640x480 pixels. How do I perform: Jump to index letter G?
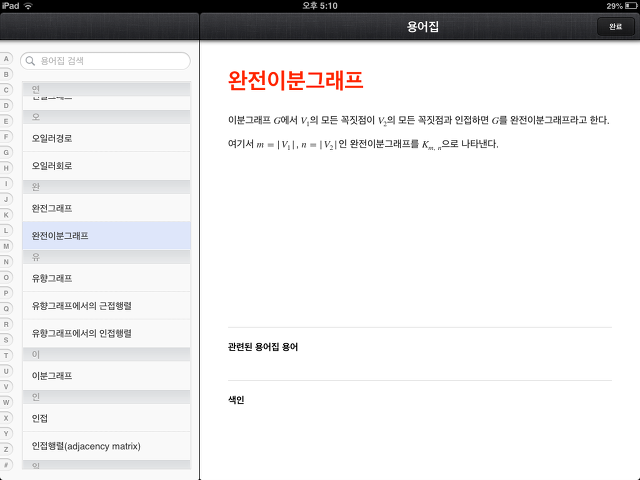(6, 152)
